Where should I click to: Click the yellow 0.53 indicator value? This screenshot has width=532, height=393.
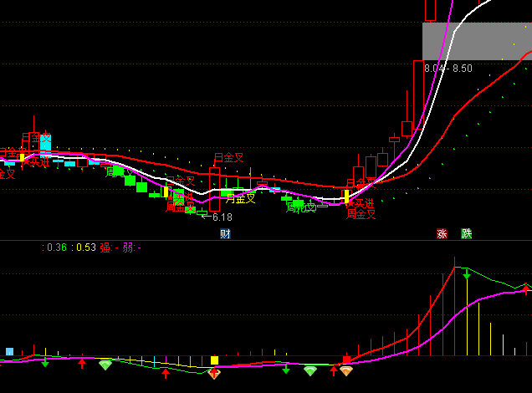tap(85, 247)
